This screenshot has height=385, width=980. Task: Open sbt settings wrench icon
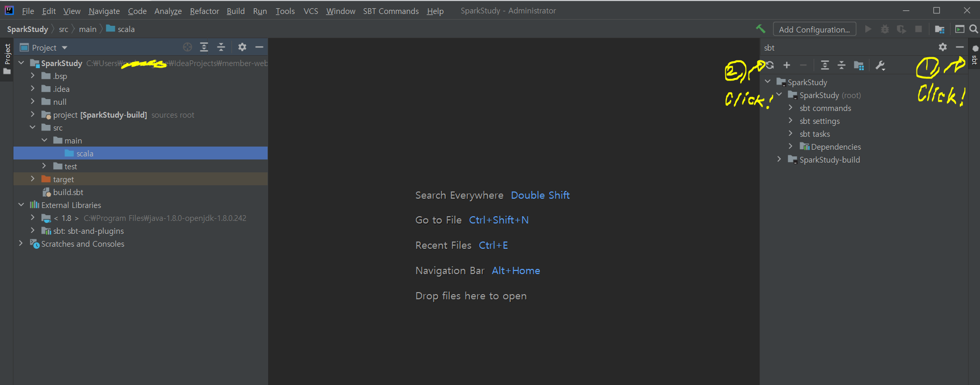(880, 65)
